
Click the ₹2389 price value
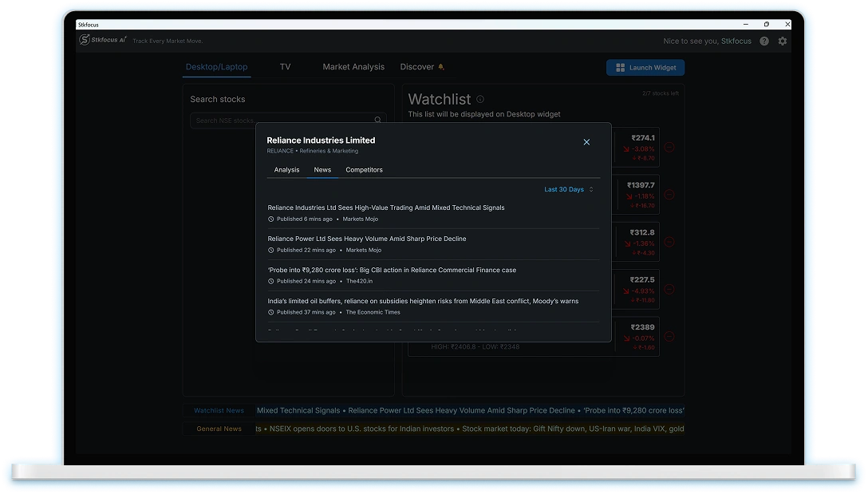point(643,327)
